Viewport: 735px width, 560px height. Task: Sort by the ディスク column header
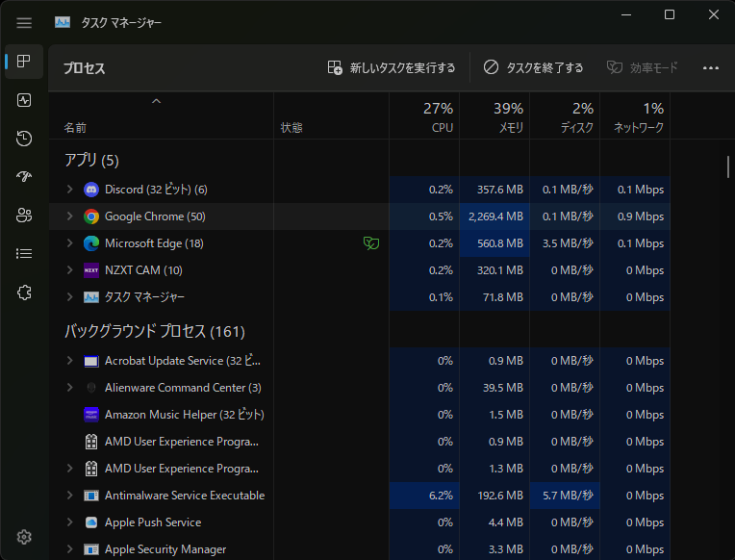(565, 115)
